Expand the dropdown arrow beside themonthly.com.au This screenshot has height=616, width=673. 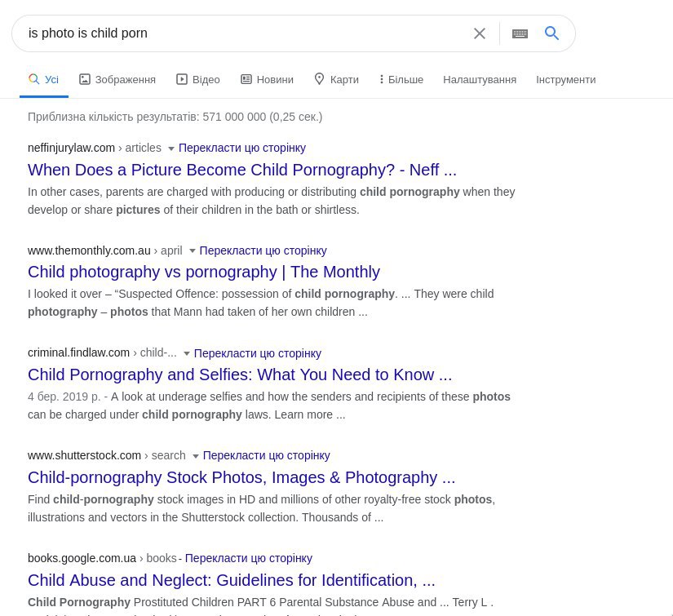click(x=193, y=250)
